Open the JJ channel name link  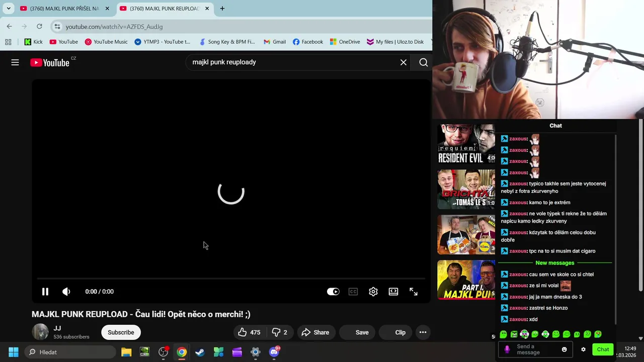point(57,328)
